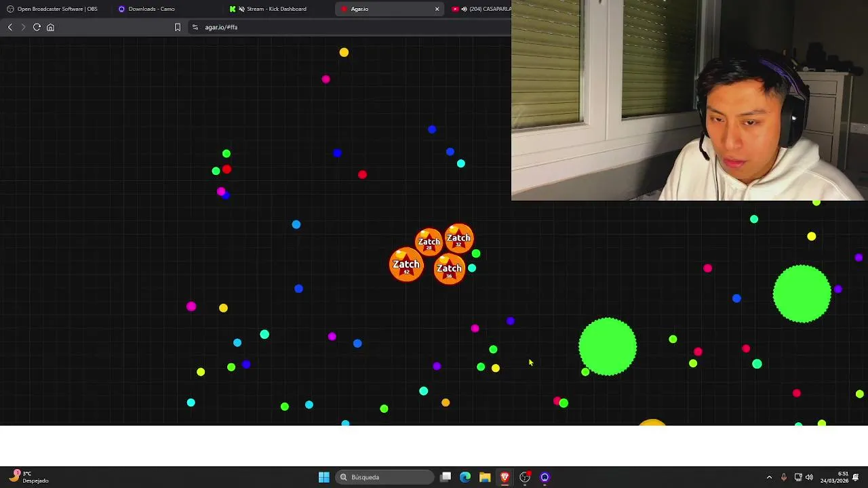Open the browser home page

pyautogui.click(x=50, y=27)
